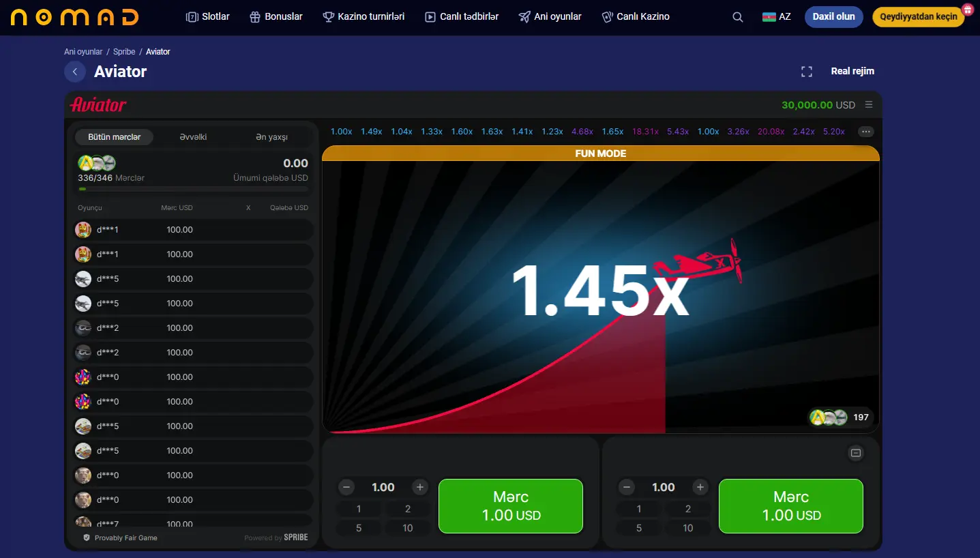Click the red Aviator game logo
Screen dimensions: 980x558
[x=98, y=105]
